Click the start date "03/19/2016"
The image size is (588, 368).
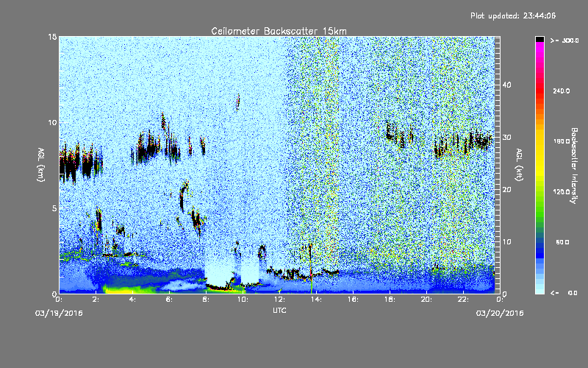59,314
